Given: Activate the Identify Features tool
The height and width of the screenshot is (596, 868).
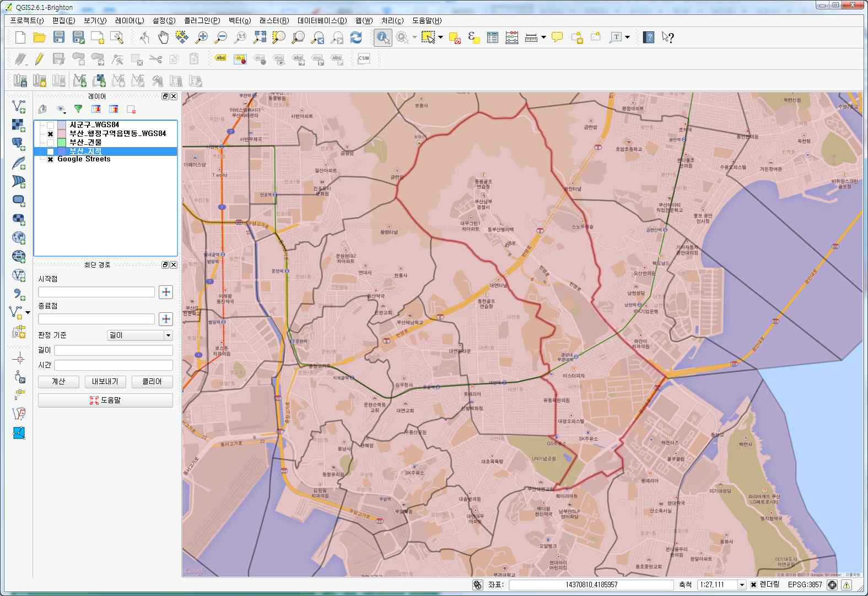Looking at the screenshot, I should tap(383, 37).
